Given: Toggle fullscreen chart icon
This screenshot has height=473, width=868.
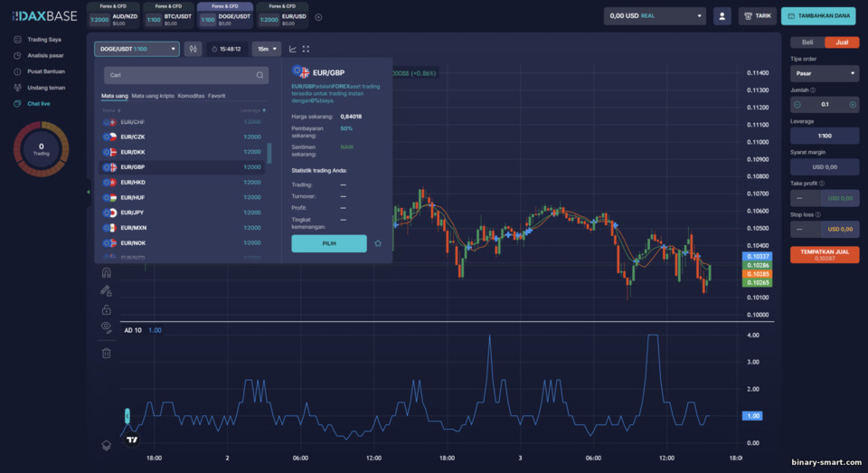Looking at the screenshot, I should tap(306, 49).
